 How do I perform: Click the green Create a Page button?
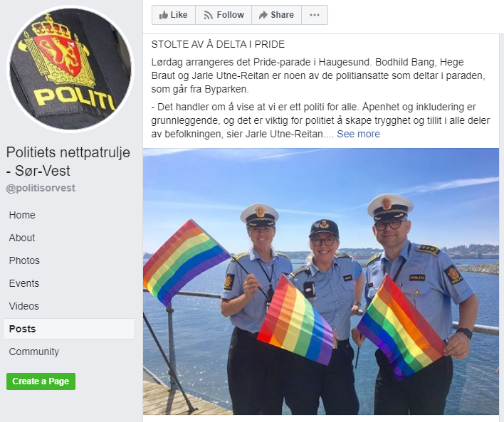(x=41, y=381)
